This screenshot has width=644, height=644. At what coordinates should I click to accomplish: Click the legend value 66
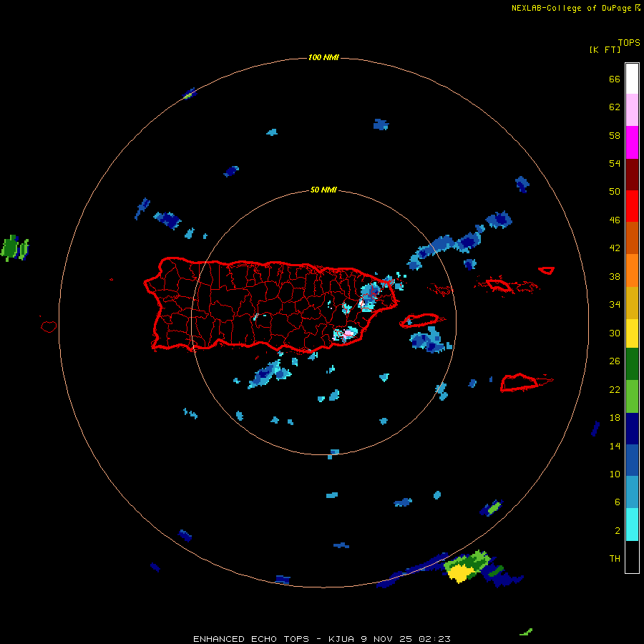(615, 79)
